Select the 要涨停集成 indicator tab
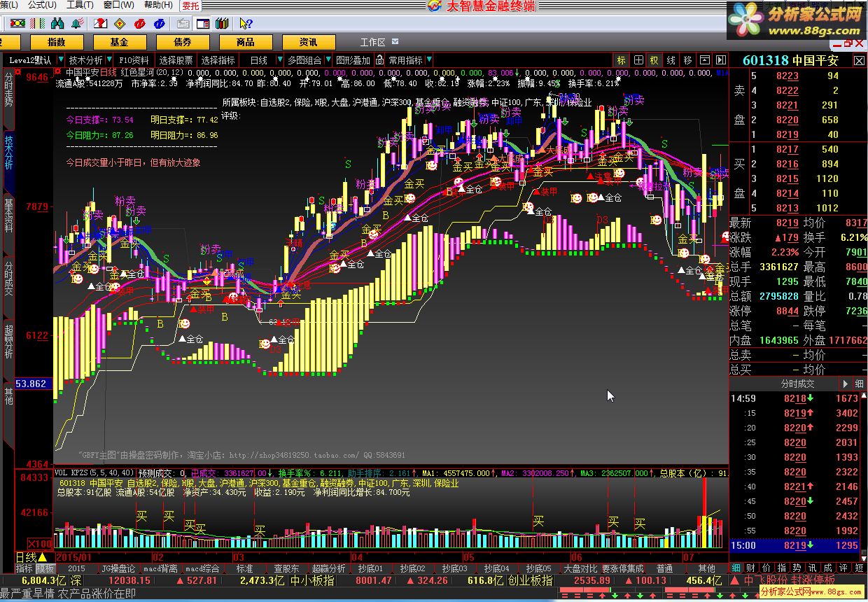 tap(622, 568)
